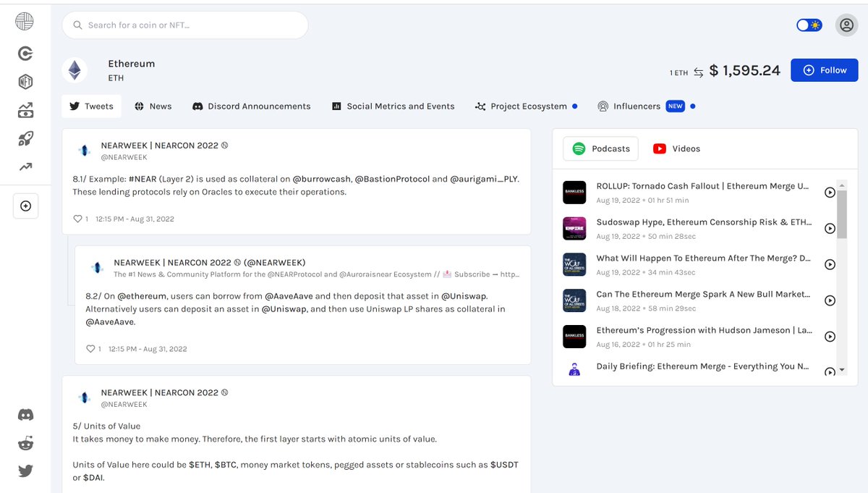Click the circled plus icon in the sidebar
Image resolution: width=868 pixels, height=493 pixels.
[25, 206]
